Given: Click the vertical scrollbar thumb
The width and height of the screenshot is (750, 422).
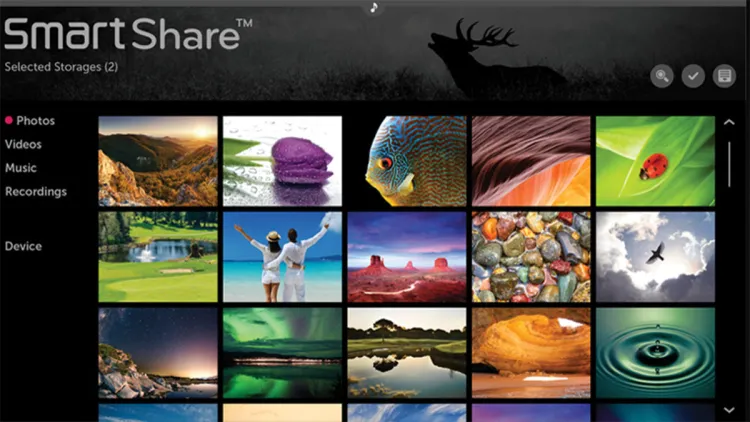Looking at the screenshot, I should pos(729,165).
